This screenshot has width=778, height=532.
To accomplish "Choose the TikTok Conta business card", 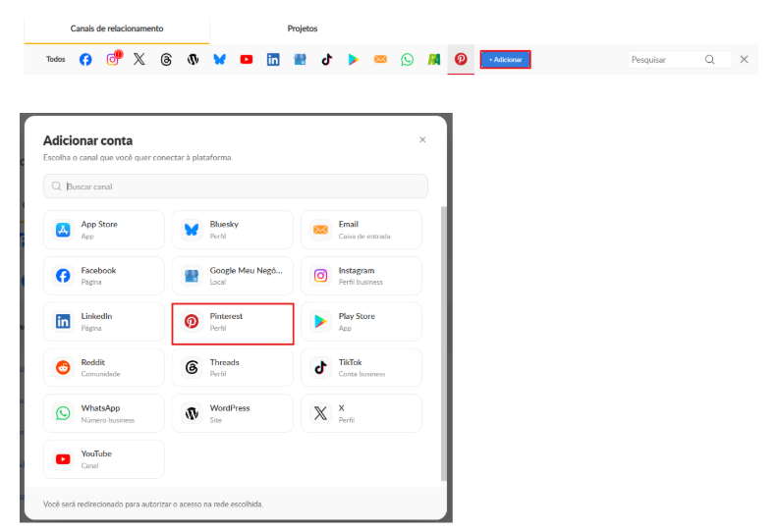I will pos(361,367).
